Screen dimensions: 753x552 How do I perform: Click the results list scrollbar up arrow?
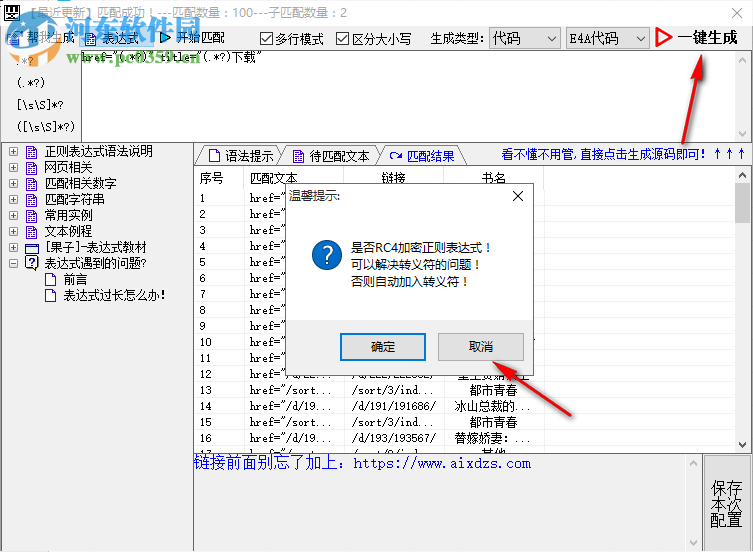(x=742, y=175)
